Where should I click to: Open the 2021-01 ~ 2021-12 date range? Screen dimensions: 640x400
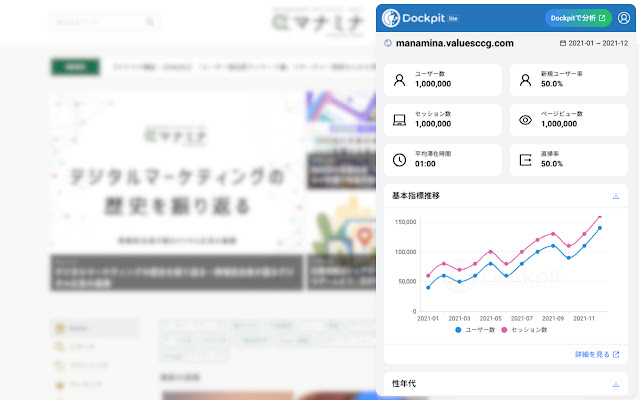(x=598, y=43)
